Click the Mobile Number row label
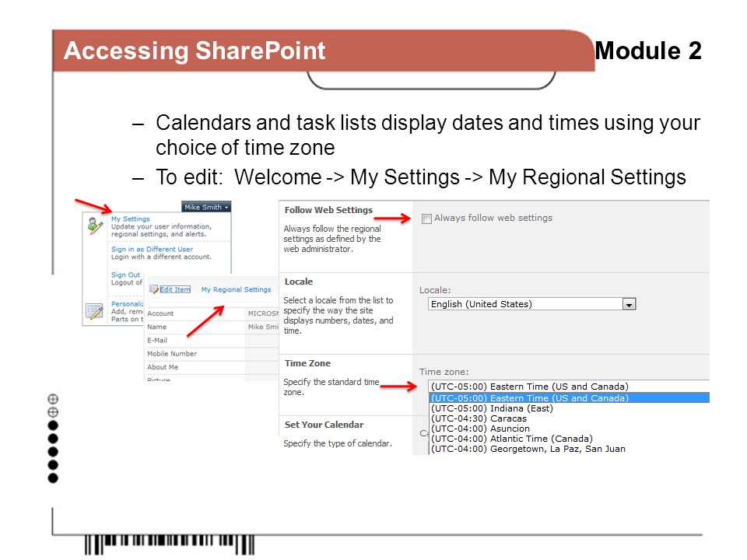The width and height of the screenshot is (747, 560). pos(172,353)
